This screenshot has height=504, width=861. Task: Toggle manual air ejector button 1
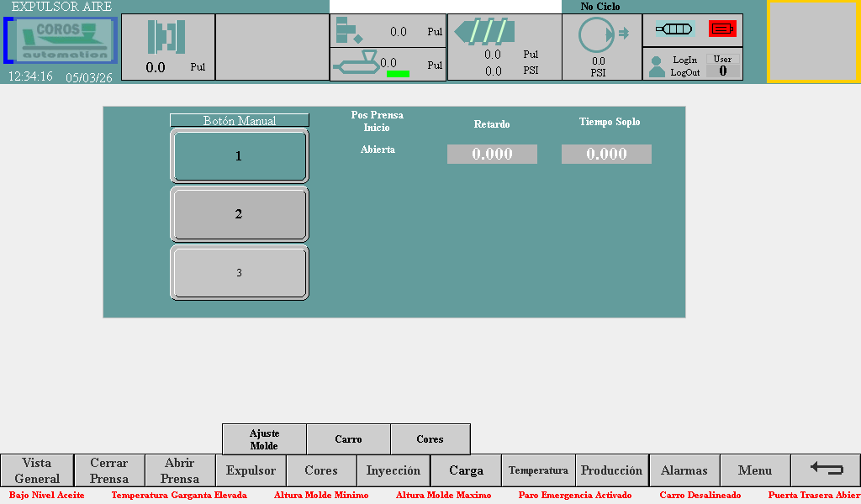click(239, 156)
